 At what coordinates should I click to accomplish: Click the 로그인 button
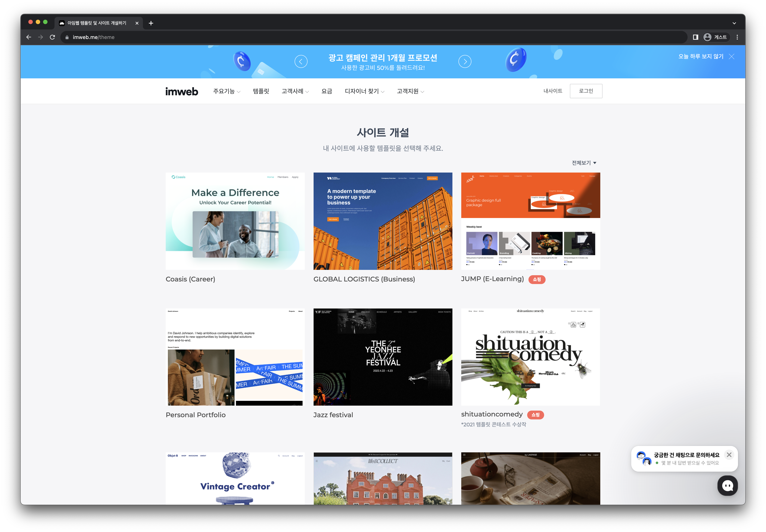coord(586,91)
